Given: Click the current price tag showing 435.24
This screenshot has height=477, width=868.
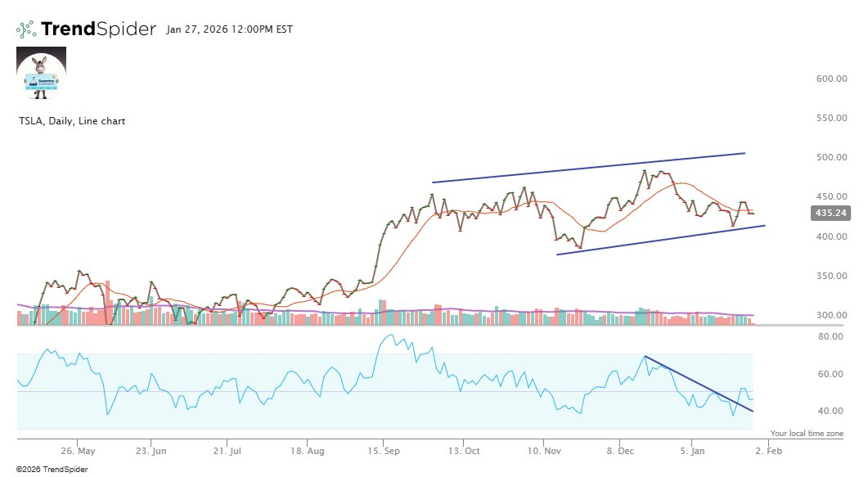Looking at the screenshot, I should tap(830, 213).
